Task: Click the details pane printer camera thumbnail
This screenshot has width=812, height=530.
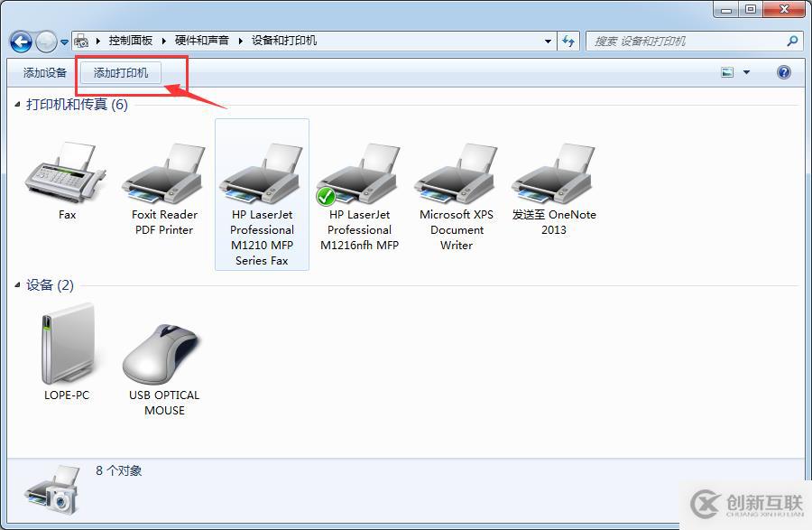Action: click(x=53, y=489)
